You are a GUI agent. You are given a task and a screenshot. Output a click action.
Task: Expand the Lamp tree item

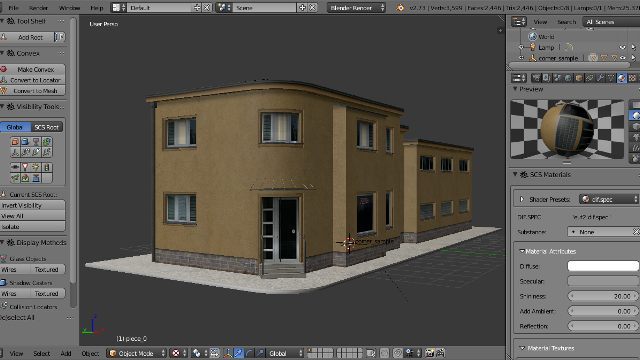(521, 47)
